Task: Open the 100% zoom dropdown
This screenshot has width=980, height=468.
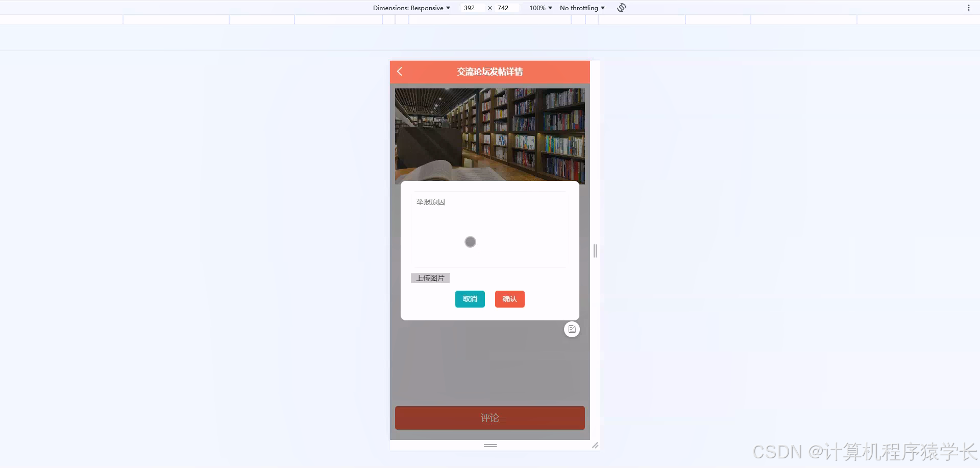Action: [x=541, y=8]
